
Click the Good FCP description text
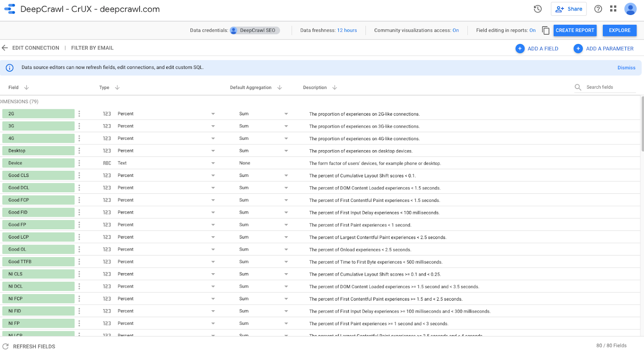pyautogui.click(x=375, y=200)
